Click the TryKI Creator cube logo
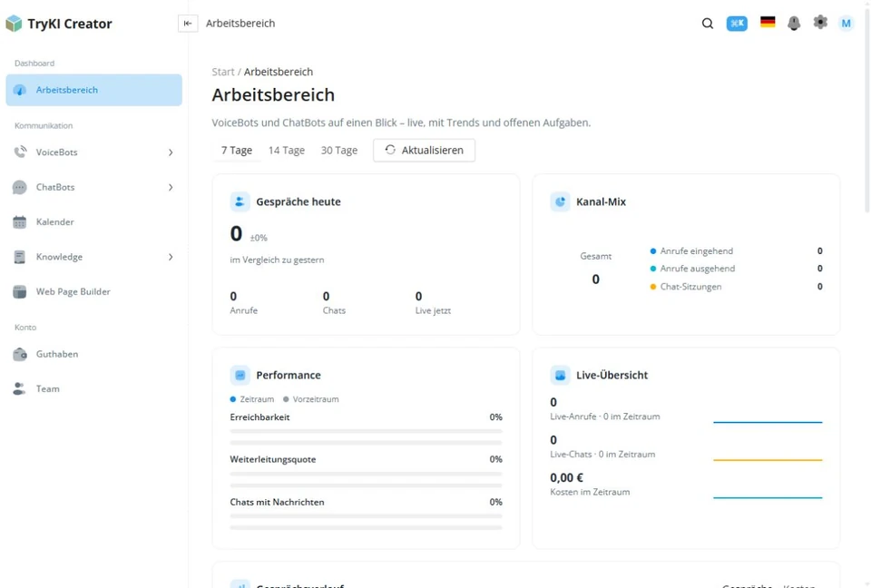The image size is (871, 588). pos(14,24)
